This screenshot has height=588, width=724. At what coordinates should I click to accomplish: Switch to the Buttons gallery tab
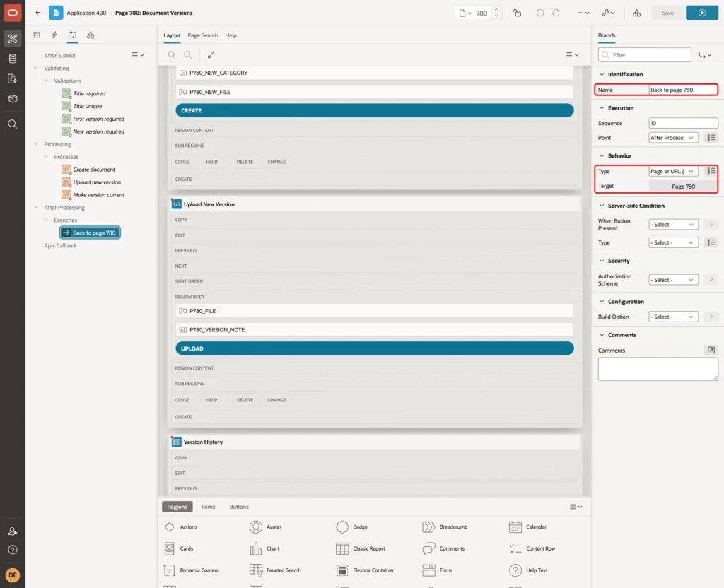point(239,507)
